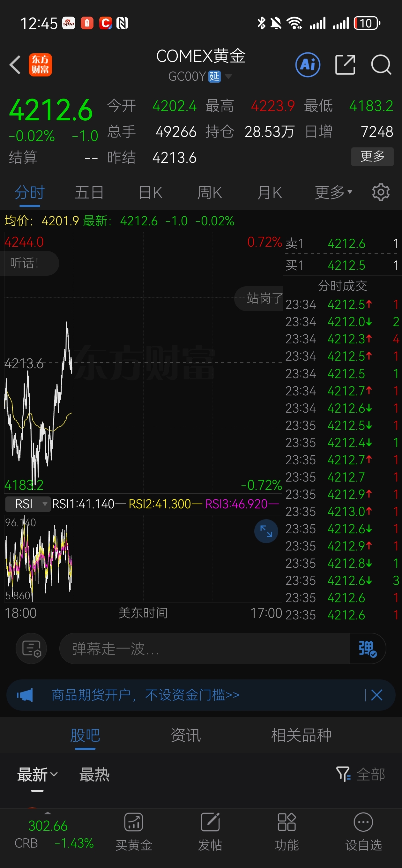Tap the 总手 49266 value
The image size is (402, 868).
(x=176, y=131)
